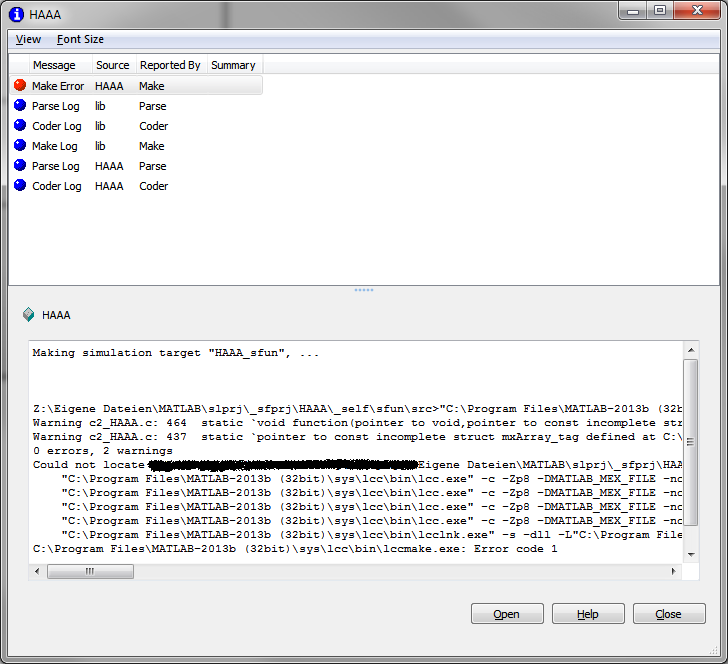This screenshot has width=728, height=664.
Task: Click the info icon in title bar
Action: pos(15,14)
